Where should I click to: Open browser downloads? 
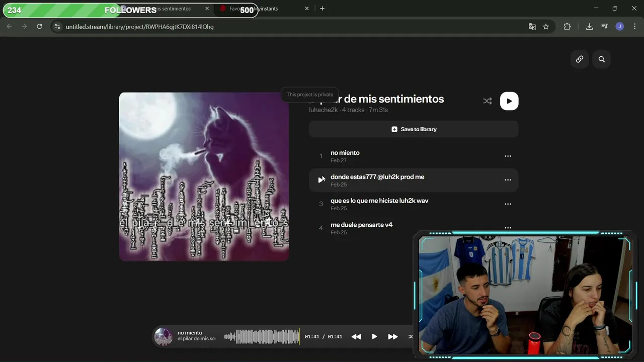tap(589, 27)
